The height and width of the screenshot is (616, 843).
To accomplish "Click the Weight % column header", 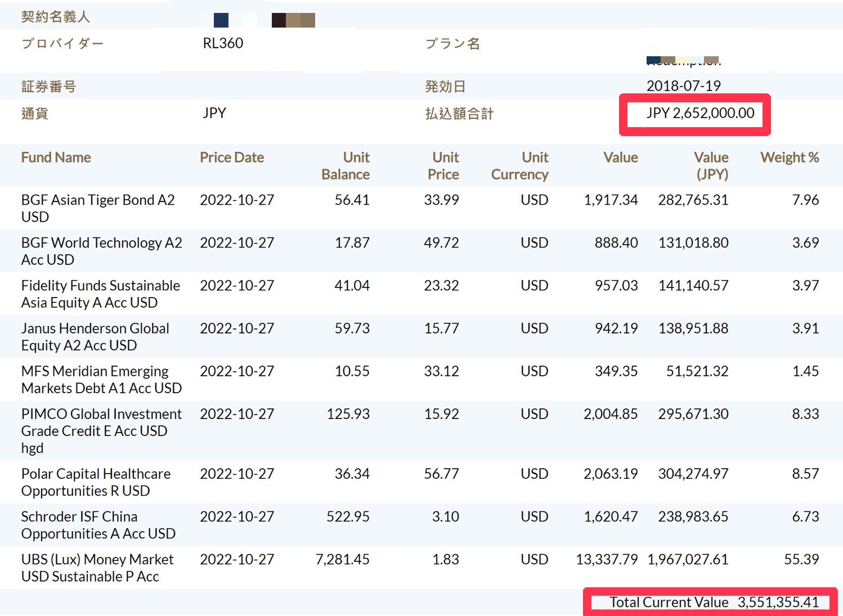I will coord(789,158).
